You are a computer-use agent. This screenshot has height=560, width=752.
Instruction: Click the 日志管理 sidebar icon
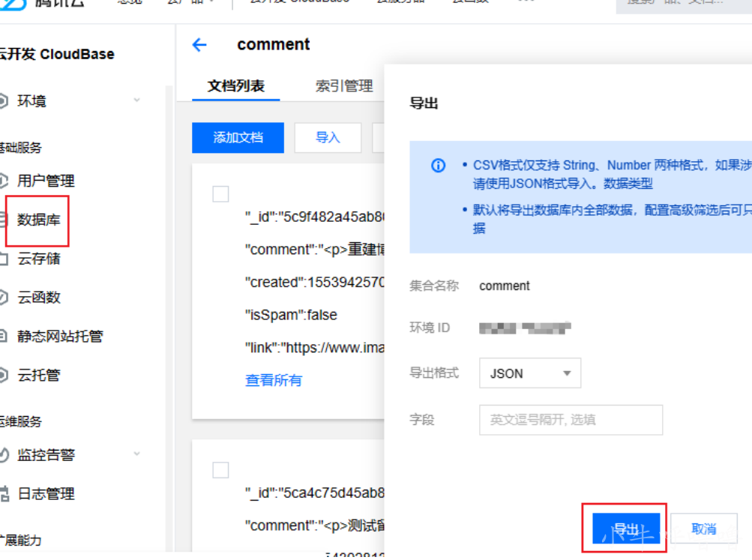pos(4,494)
